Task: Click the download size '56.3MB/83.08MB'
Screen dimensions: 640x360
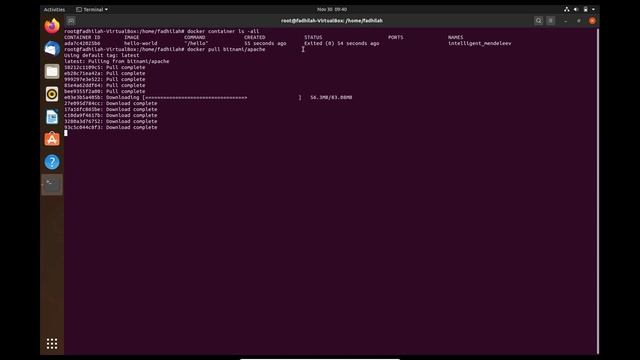Action: [331, 98]
